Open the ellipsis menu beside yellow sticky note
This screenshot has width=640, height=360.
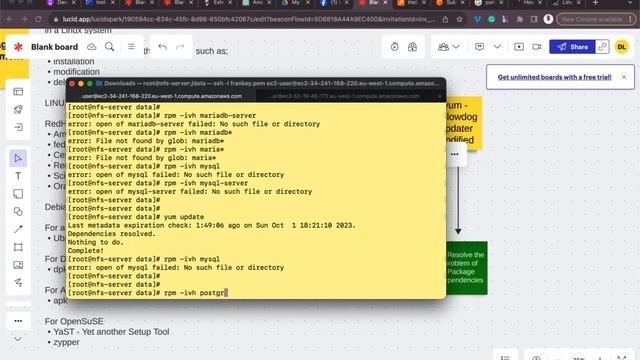[x=455, y=154]
